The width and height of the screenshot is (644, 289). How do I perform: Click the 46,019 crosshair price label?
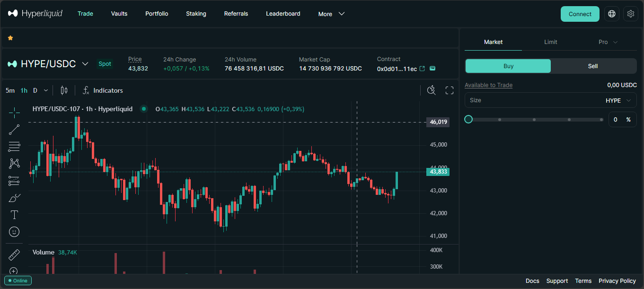click(438, 122)
